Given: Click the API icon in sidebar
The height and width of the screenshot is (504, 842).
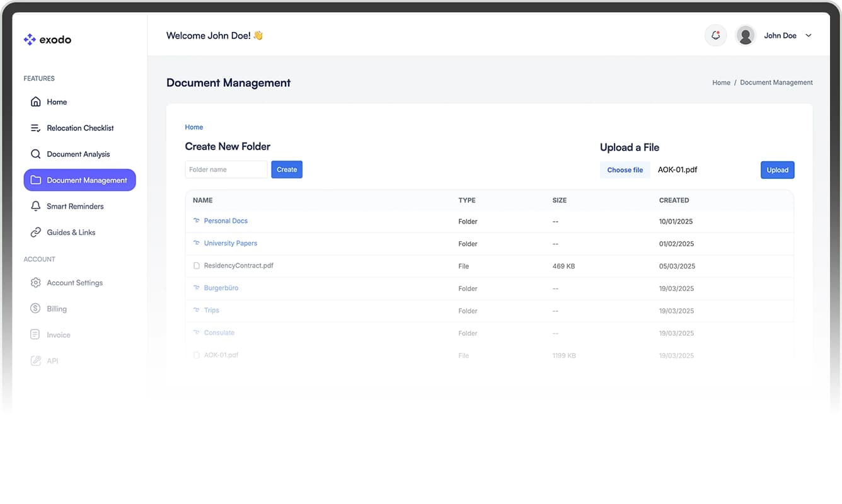Looking at the screenshot, I should pos(36,361).
